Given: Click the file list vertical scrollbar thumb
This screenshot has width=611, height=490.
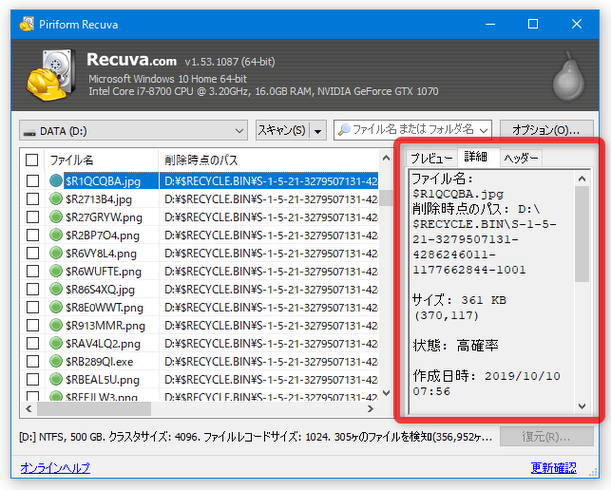Looking at the screenshot, I should click(x=386, y=198).
